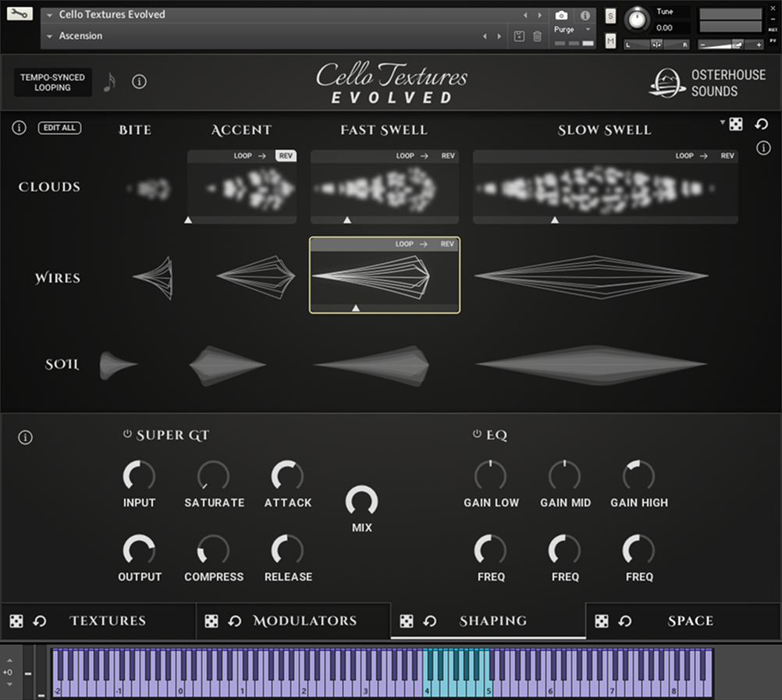Click the Edit All button
782x700 pixels.
click(60, 128)
